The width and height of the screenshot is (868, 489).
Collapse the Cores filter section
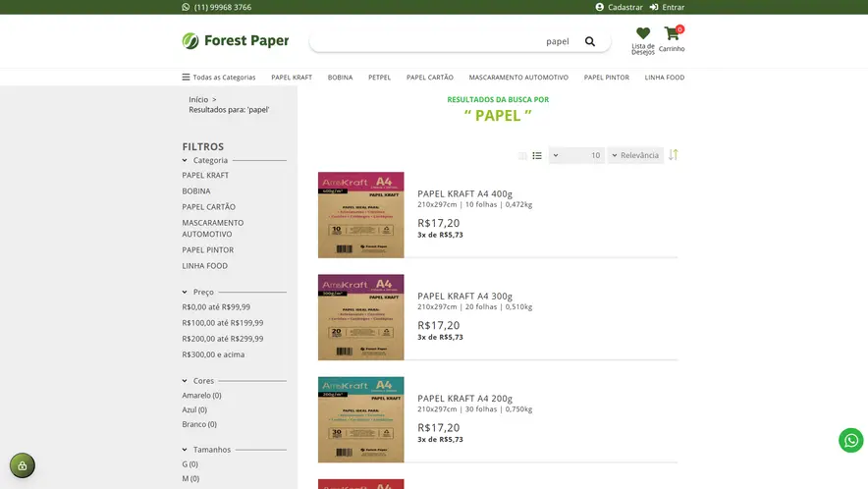point(185,380)
